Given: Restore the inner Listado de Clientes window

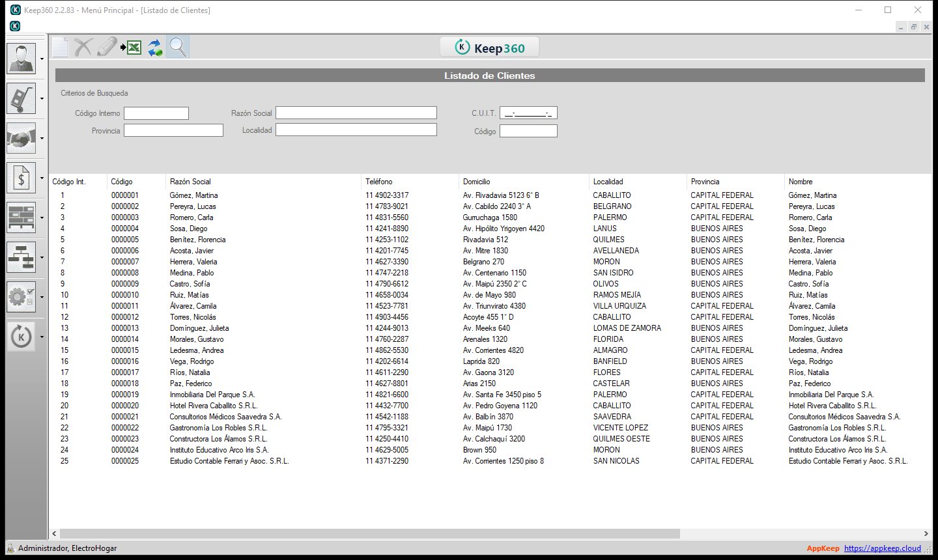Looking at the screenshot, I should [x=914, y=27].
